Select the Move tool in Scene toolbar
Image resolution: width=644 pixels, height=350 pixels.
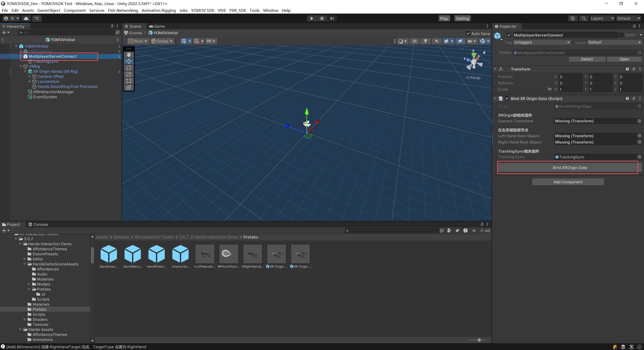click(129, 61)
